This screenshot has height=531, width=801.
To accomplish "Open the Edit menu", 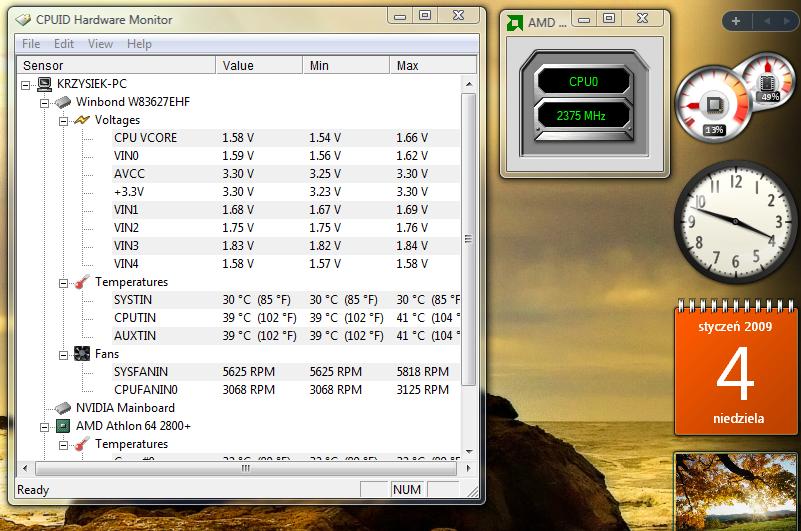I will [64, 44].
